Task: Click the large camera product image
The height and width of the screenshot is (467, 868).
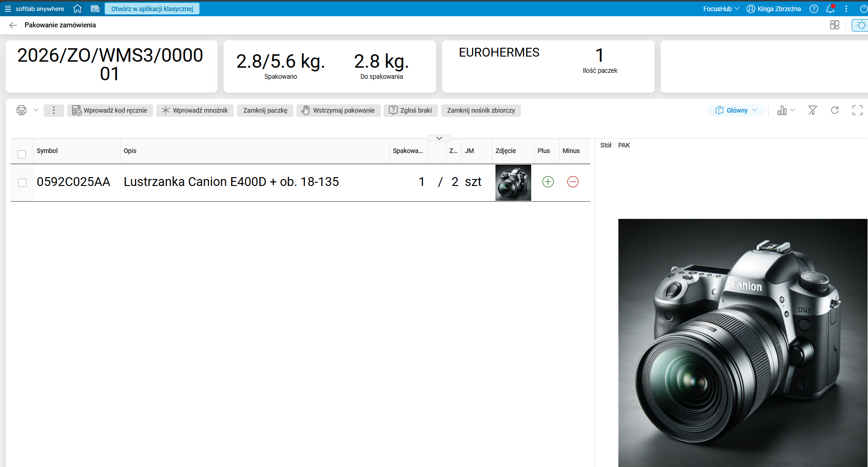Action: point(743,343)
